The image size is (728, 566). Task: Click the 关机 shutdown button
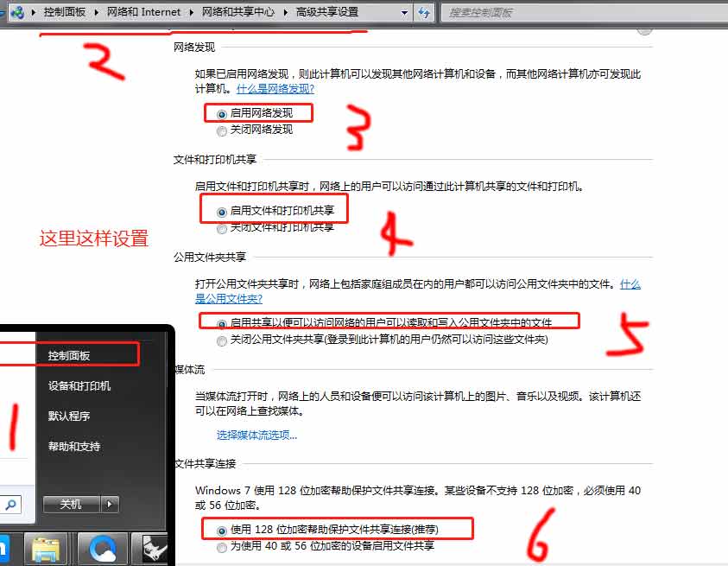coord(71,504)
